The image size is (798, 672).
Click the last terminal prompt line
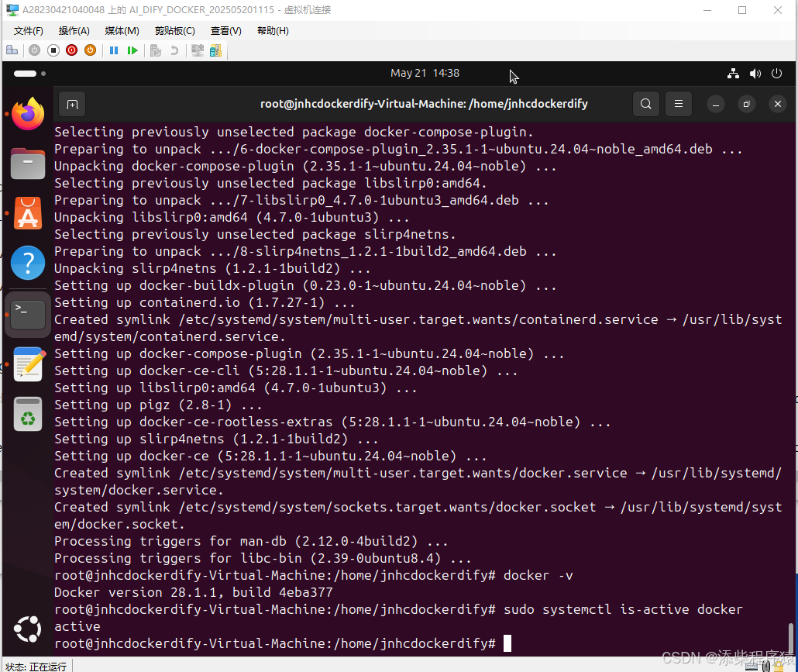(283, 643)
